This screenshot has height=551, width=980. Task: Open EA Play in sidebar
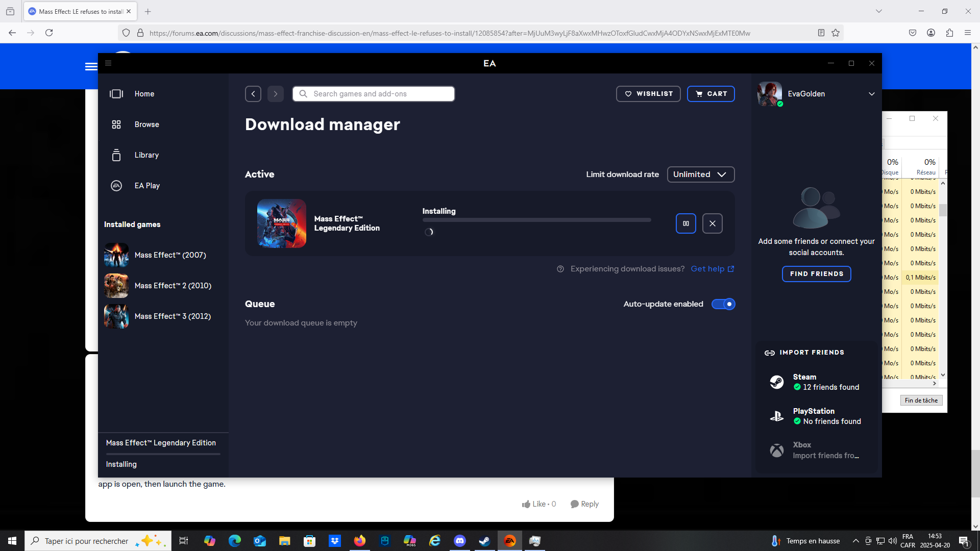point(147,186)
